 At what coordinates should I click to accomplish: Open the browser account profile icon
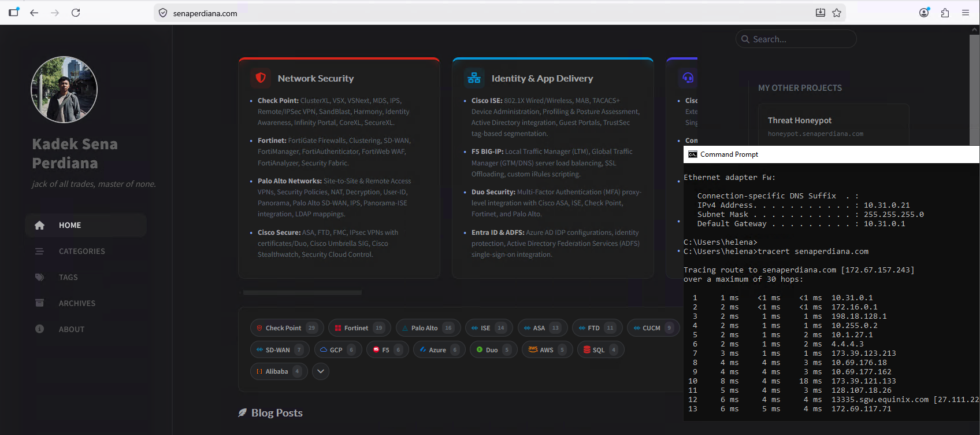[x=925, y=13]
